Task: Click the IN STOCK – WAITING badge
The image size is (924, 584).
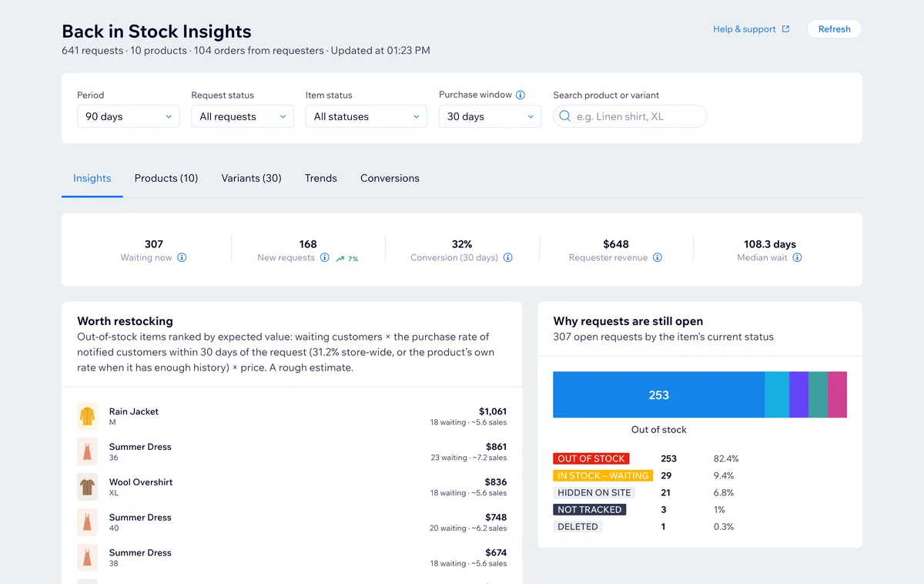Action: tap(603, 475)
